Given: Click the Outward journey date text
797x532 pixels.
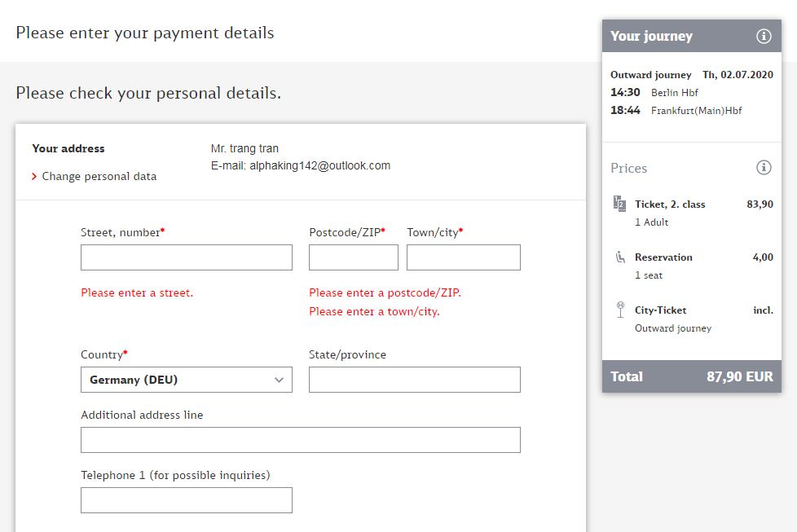Looking at the screenshot, I should [x=738, y=75].
